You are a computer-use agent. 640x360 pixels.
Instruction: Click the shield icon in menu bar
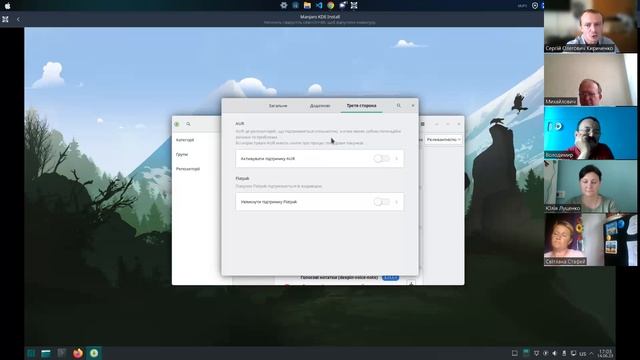click(x=535, y=6)
